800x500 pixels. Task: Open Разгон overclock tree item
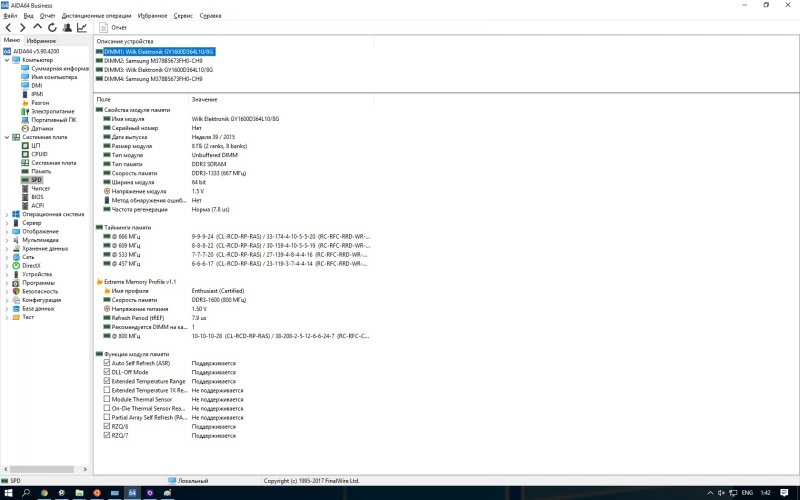coord(40,102)
